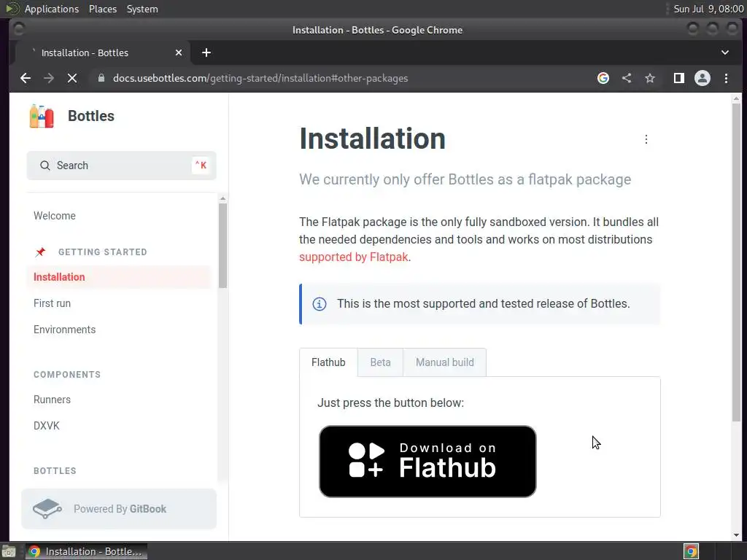Click the BOTTLES section label
The width and height of the screenshot is (747, 560).
(55, 471)
